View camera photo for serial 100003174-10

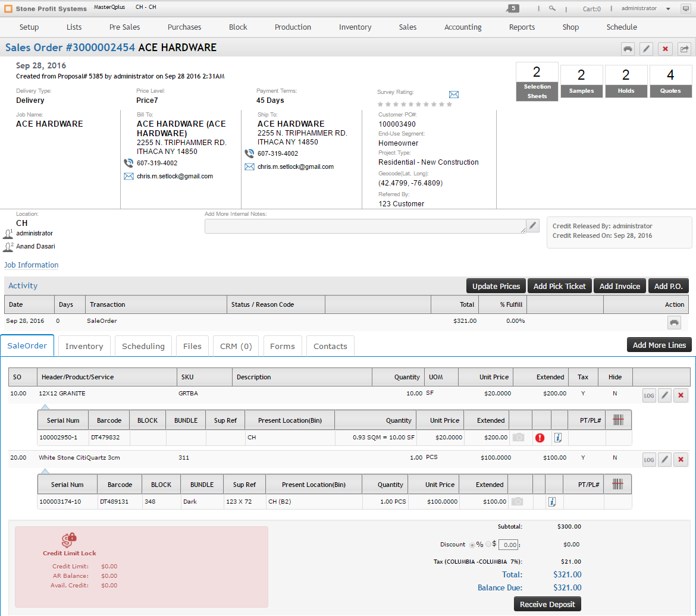click(517, 502)
